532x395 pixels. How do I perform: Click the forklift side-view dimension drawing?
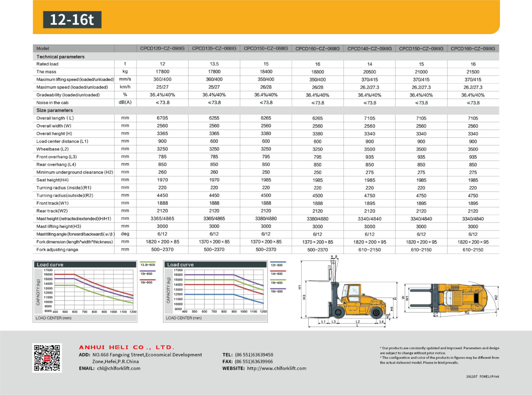[x=349, y=292]
